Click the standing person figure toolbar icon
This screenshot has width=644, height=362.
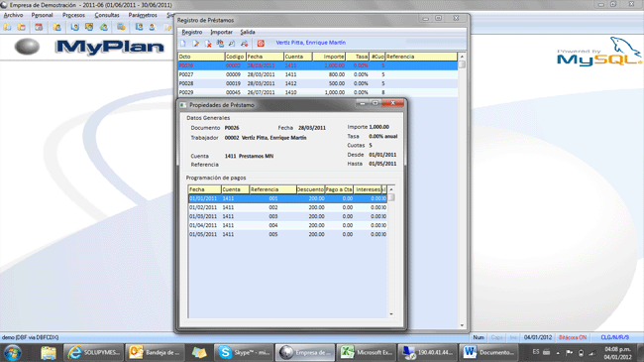click(152, 27)
